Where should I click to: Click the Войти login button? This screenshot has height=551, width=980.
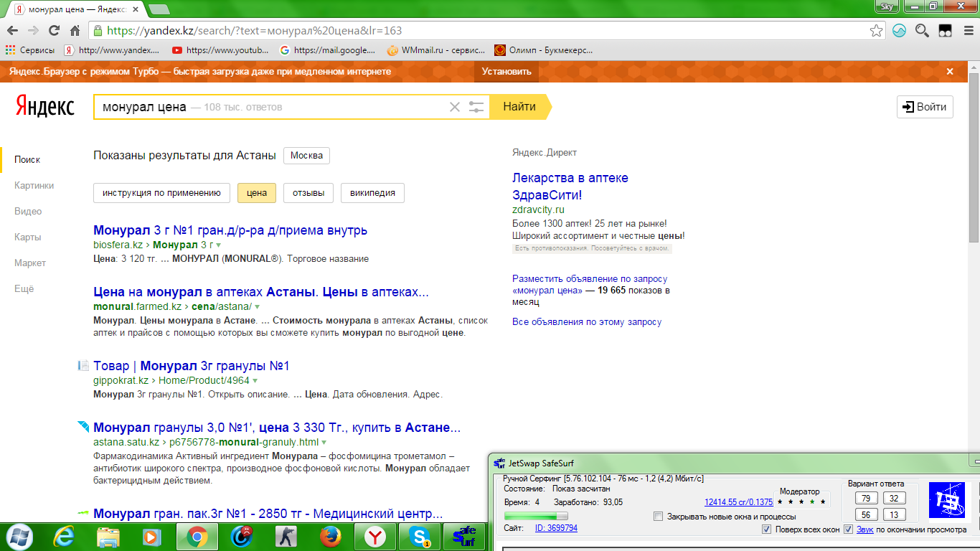pyautogui.click(x=925, y=107)
